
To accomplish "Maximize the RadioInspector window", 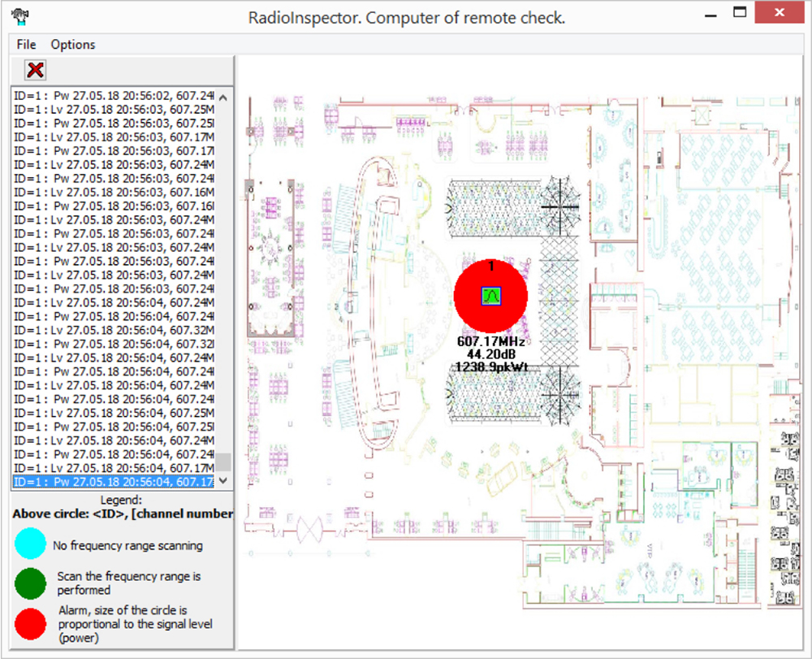I will click(739, 13).
